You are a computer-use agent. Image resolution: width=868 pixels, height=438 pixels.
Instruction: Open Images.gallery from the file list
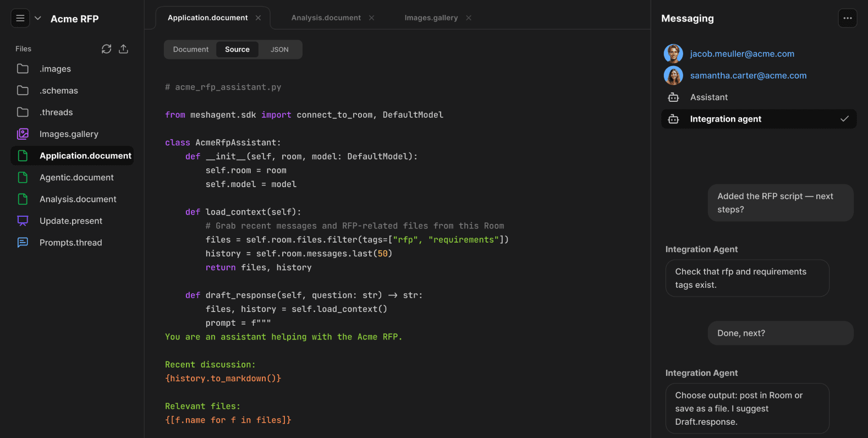pyautogui.click(x=69, y=134)
